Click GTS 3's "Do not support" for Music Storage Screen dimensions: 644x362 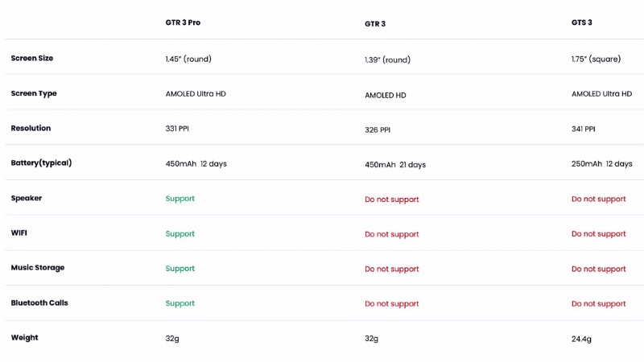click(598, 269)
